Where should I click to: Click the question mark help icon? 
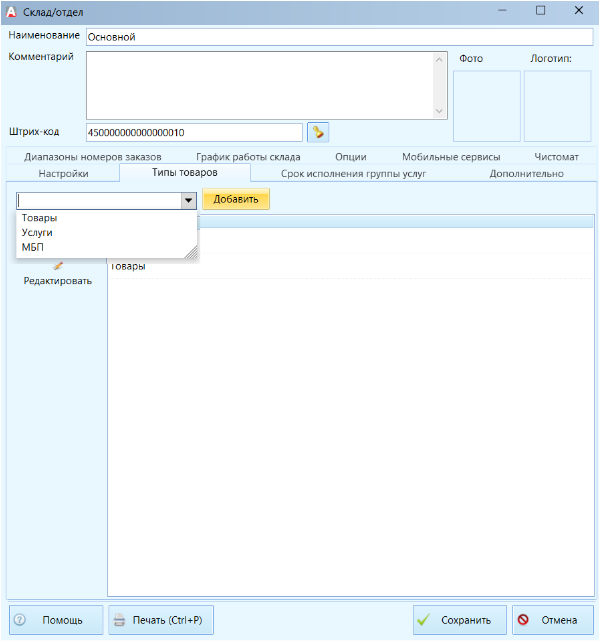point(19,619)
